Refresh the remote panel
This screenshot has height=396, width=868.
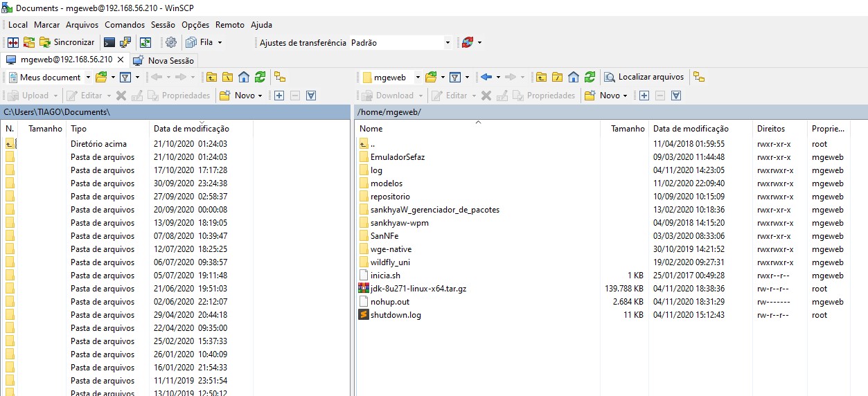[x=590, y=77]
